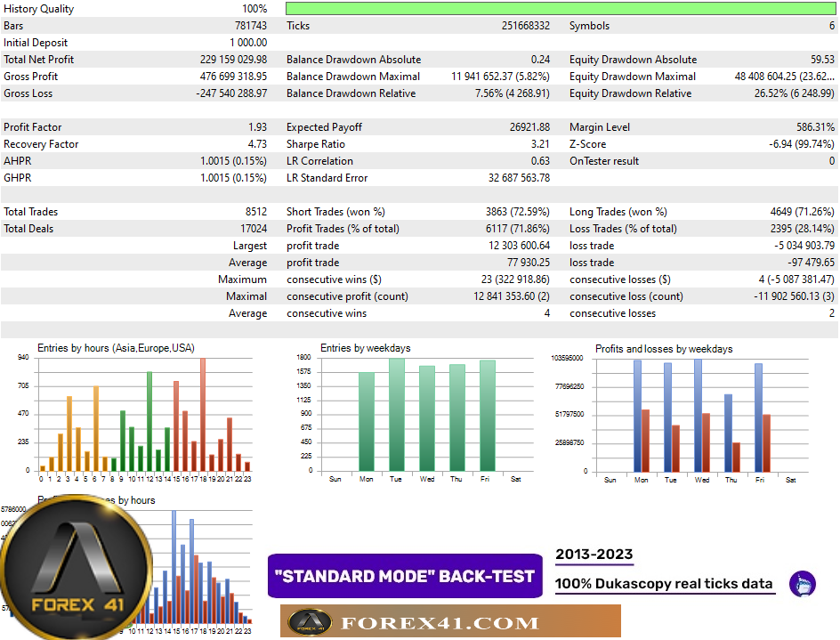Select Total Net Profit value 229 159 029.98
This screenshot has width=840, height=640.
click(233, 60)
